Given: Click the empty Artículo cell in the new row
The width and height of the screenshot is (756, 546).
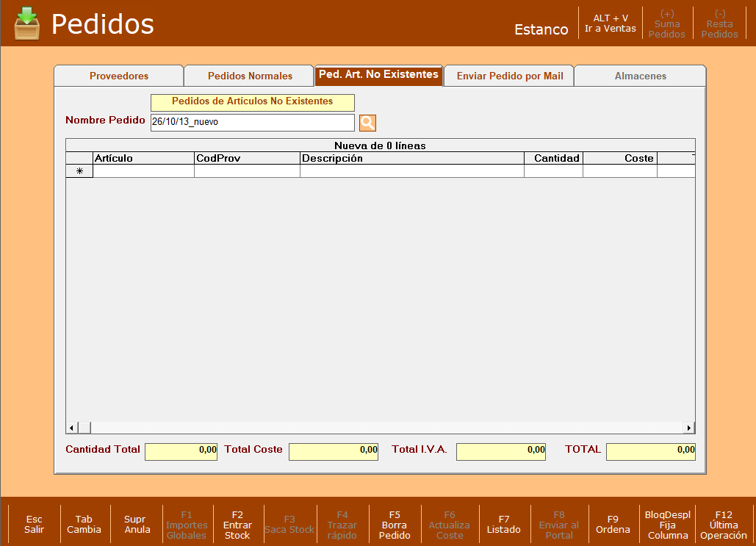Looking at the screenshot, I should [x=144, y=171].
